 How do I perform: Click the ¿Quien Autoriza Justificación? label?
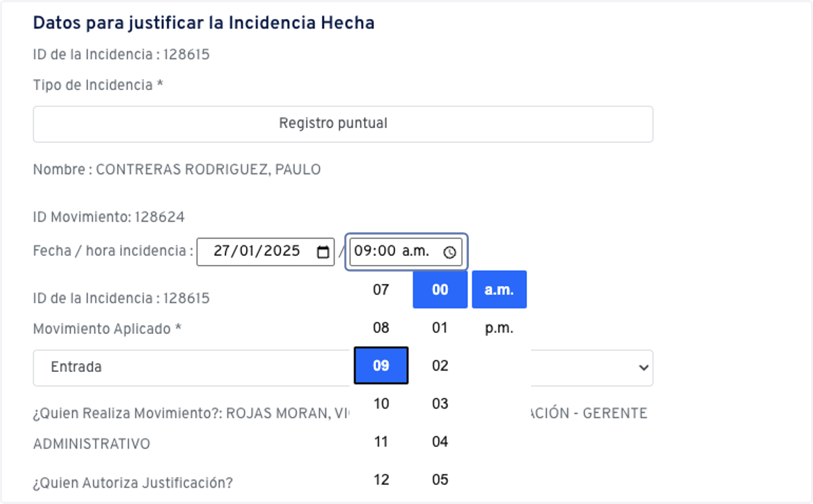click(x=133, y=483)
